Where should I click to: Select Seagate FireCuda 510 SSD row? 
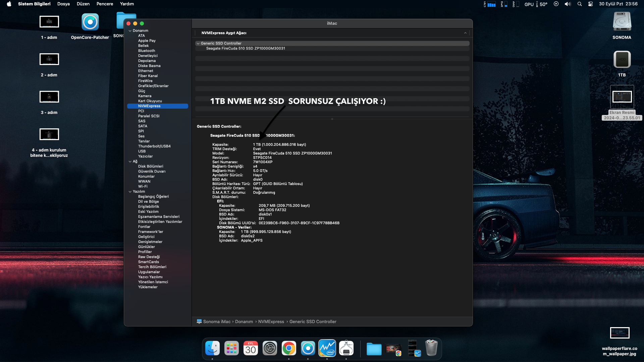tap(246, 49)
